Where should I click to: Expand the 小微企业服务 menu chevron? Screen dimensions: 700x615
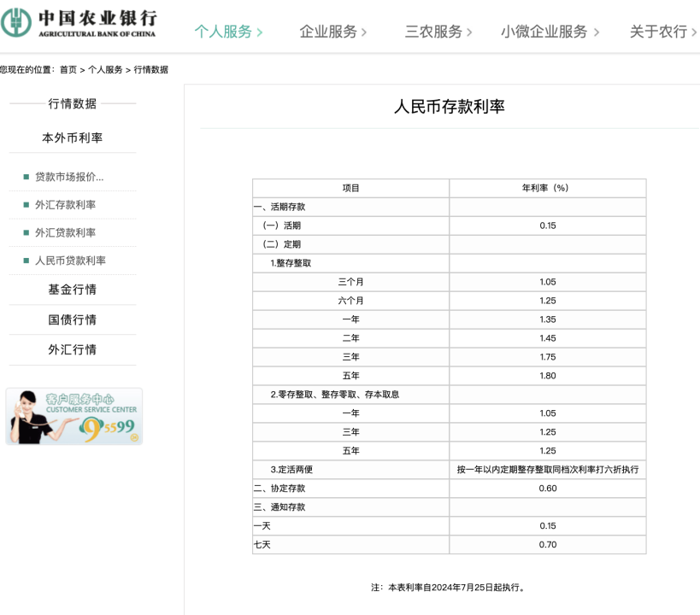pyautogui.click(x=596, y=32)
